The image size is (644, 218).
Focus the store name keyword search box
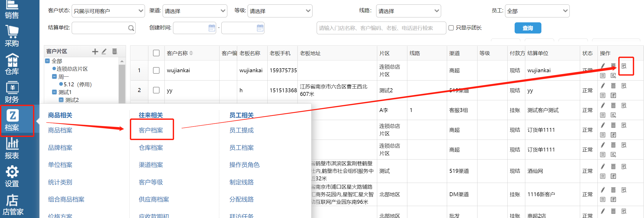pos(381,28)
